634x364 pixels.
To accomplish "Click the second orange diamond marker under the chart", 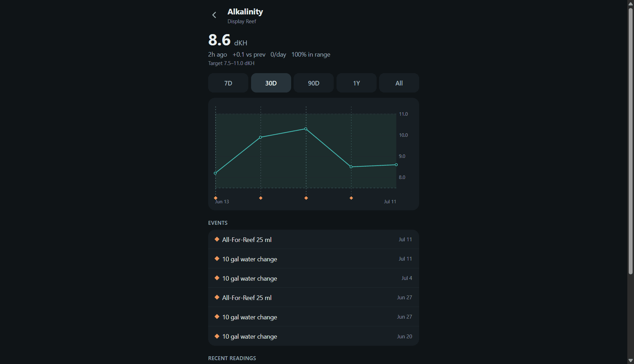I will 261,198.
